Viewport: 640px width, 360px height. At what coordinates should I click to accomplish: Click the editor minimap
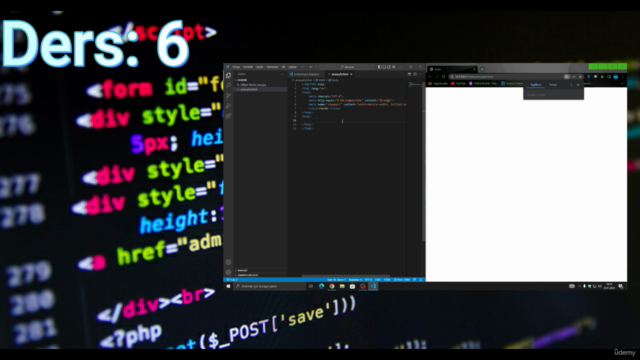pos(415,84)
